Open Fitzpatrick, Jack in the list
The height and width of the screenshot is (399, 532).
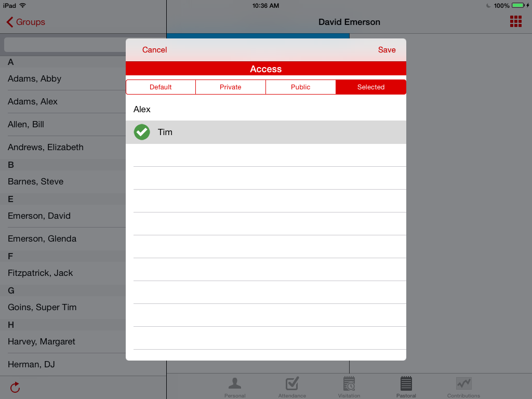pos(41,273)
